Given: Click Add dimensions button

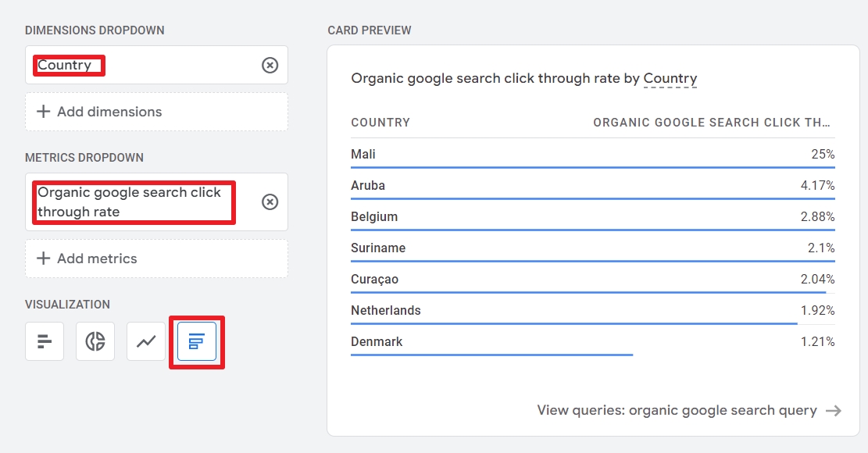Looking at the screenshot, I should tap(157, 112).
